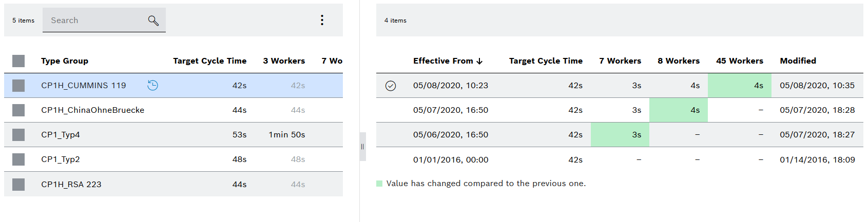This screenshot has height=222, width=868.
Task: Click the 3 Workers column header
Action: pos(284,61)
